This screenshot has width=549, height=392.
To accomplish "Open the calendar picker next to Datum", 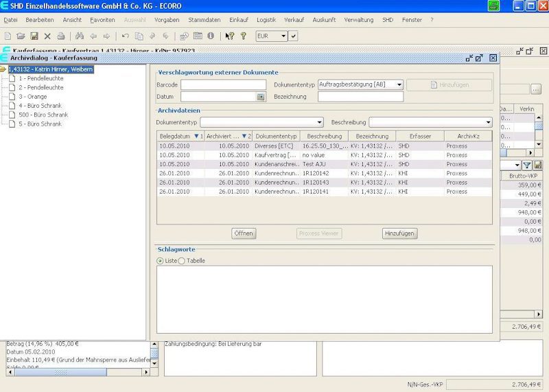I will pyautogui.click(x=261, y=97).
